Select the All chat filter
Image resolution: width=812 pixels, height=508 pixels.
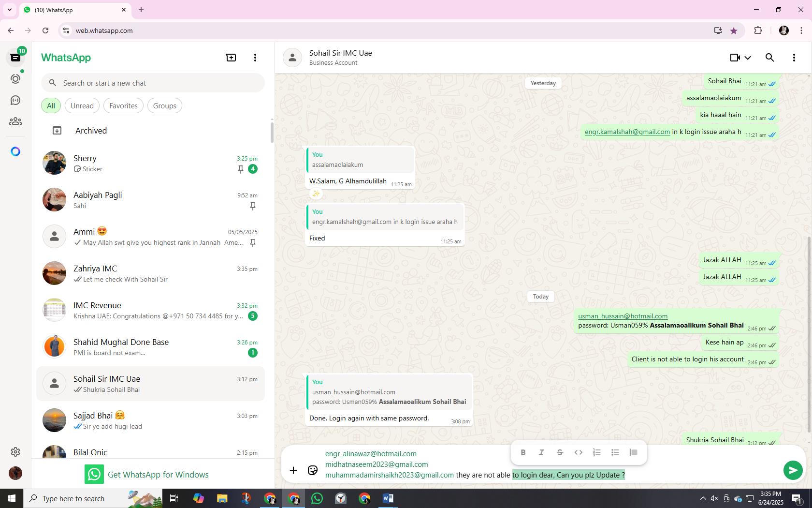(51, 105)
